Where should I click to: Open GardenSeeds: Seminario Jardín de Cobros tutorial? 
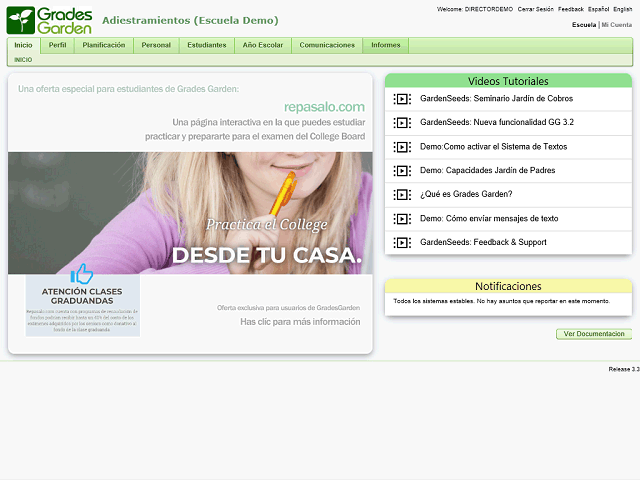pyautogui.click(x=496, y=99)
